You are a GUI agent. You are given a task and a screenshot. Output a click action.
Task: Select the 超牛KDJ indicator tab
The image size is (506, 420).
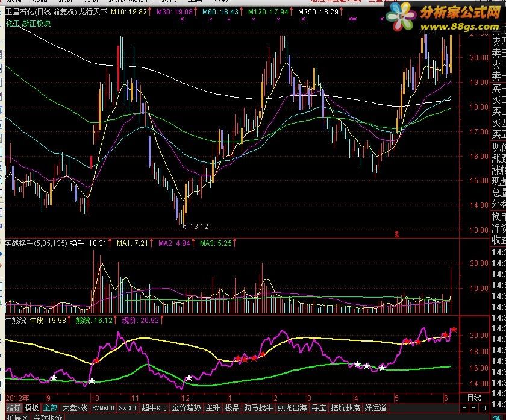(x=155, y=408)
